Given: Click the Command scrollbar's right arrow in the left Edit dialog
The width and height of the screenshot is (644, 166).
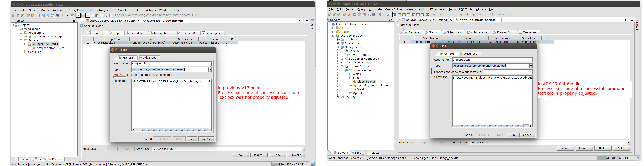Looking at the screenshot, I should 210,130.
